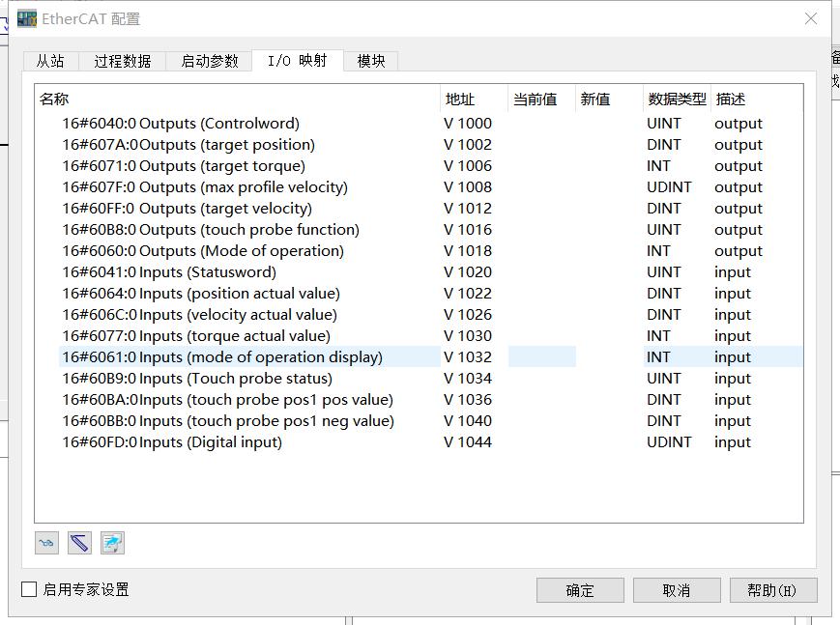Click the 数据类型 column header
Screen dimensions: 840x625
677,99
